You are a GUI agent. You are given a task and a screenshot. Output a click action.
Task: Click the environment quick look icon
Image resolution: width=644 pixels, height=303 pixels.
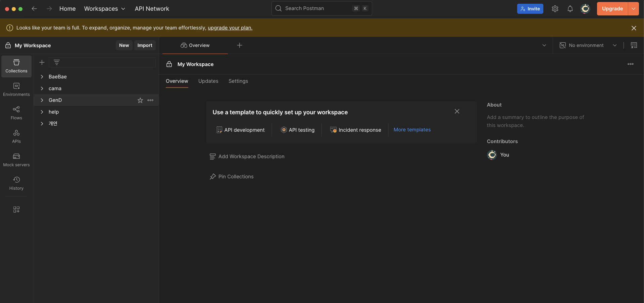tap(634, 45)
